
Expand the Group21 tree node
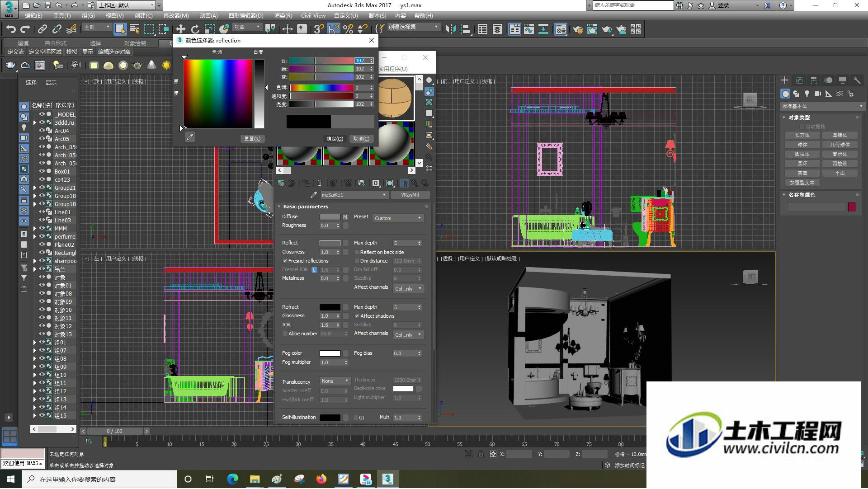(x=35, y=188)
